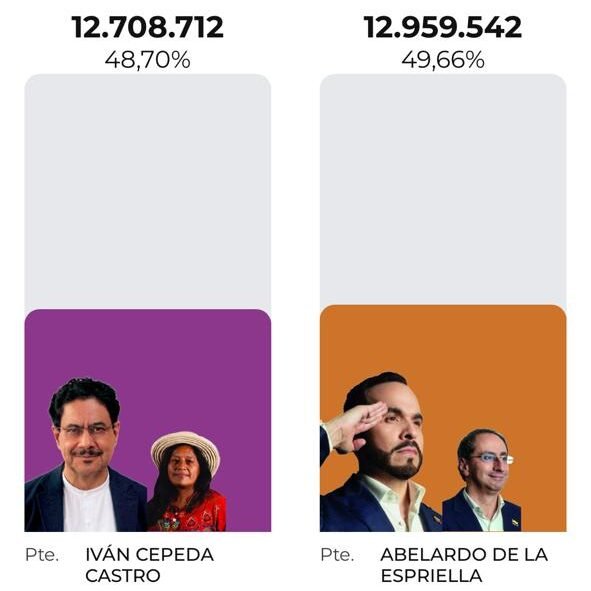Click the orange results bar fill

click(x=443, y=418)
